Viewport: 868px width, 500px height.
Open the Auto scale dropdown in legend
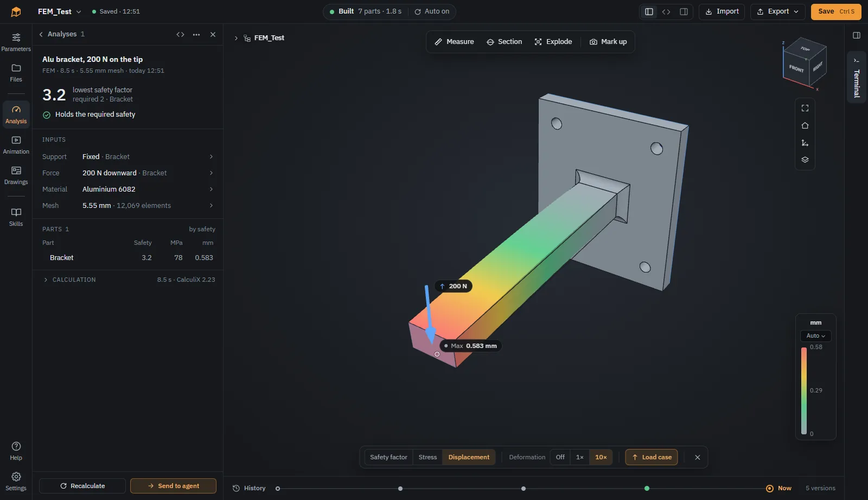tap(815, 336)
